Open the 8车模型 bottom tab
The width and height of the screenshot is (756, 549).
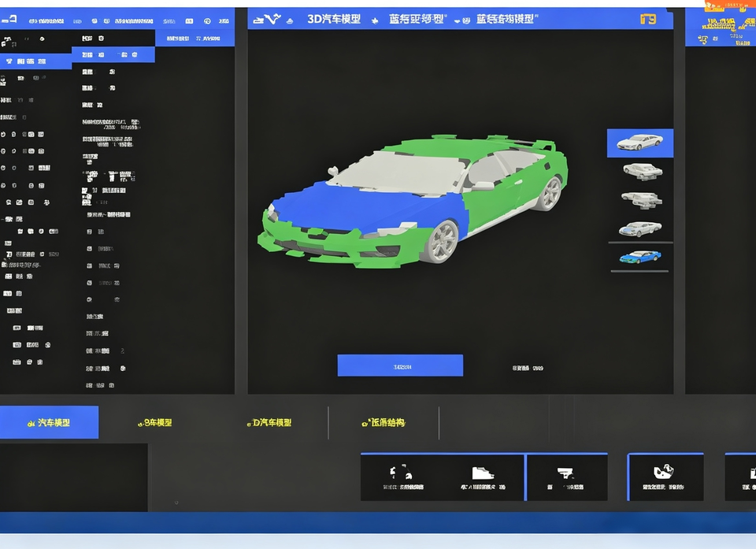(155, 423)
